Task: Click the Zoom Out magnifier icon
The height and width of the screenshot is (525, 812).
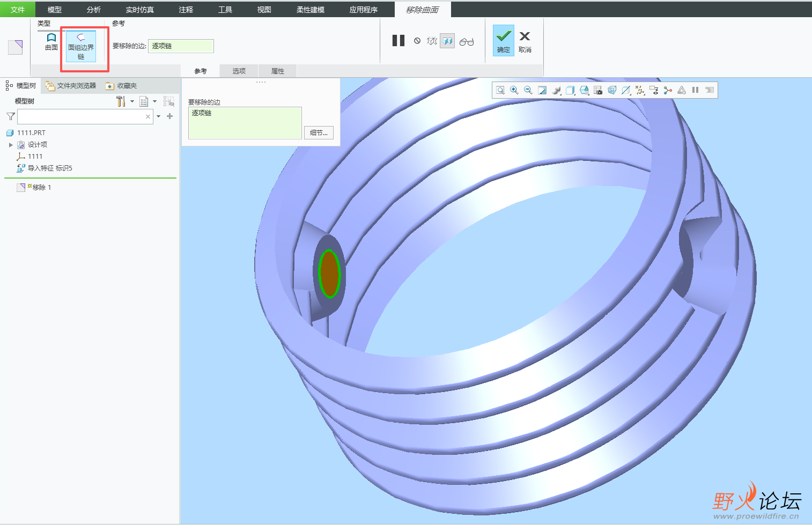Action: 528,90
